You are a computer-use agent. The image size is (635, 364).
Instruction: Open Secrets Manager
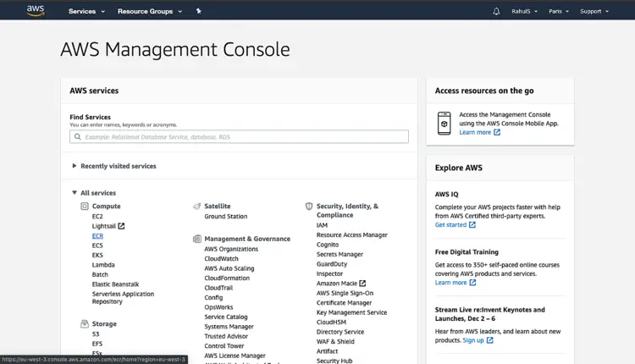[x=340, y=254]
